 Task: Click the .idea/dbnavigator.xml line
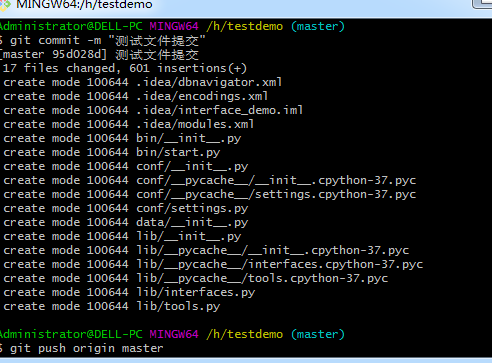click(143, 83)
